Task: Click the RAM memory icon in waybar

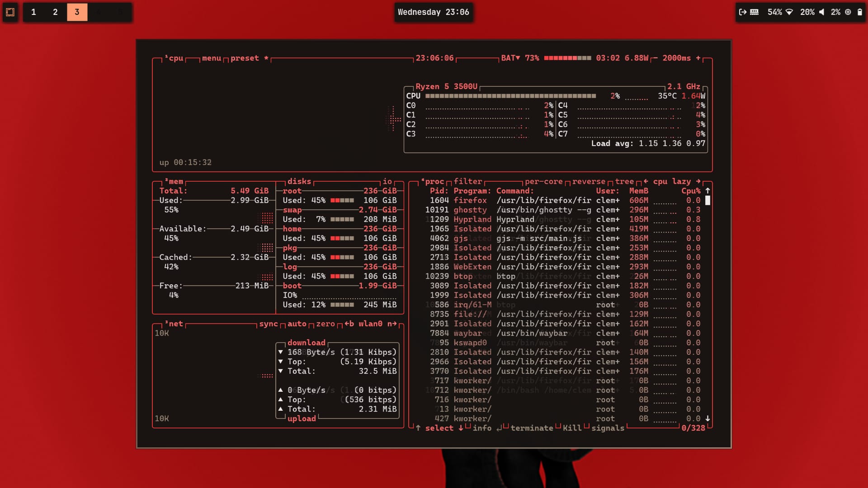Action: point(755,12)
